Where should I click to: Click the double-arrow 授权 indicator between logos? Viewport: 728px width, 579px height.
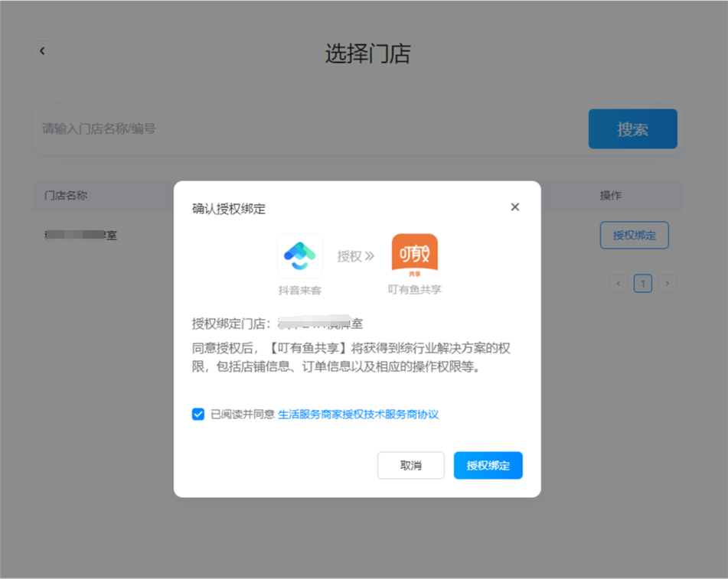pos(356,256)
